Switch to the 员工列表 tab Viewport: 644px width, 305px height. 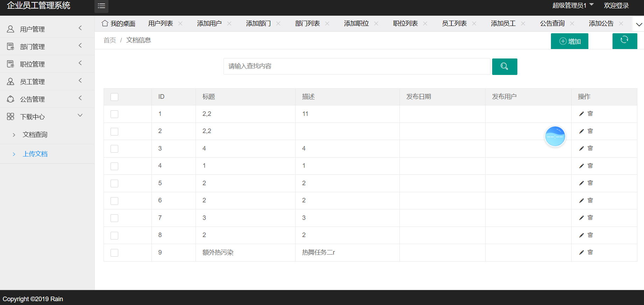454,23
